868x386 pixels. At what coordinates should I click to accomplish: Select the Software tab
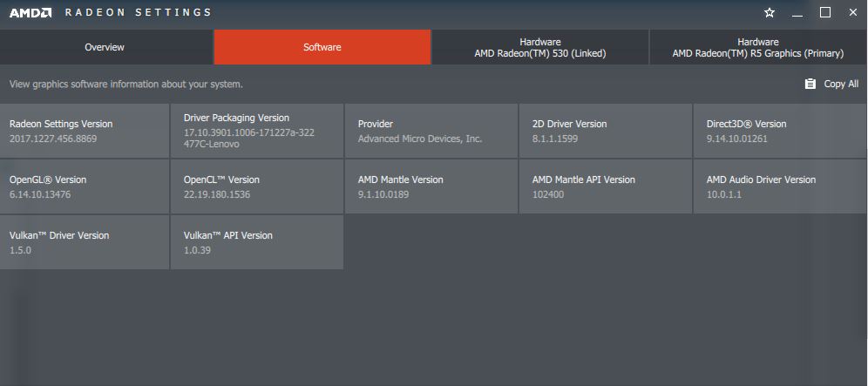tap(322, 47)
